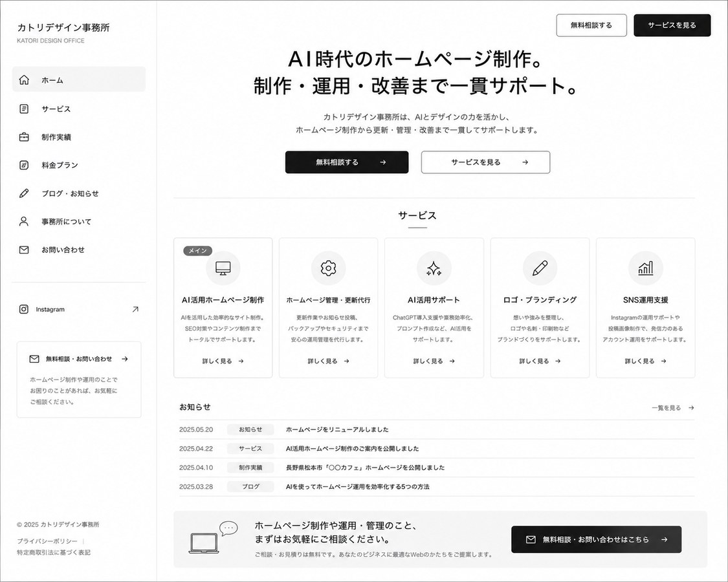Click 詳しく見る under ロゴ・ブランディング
This screenshot has height=582, width=728.
coord(540,361)
